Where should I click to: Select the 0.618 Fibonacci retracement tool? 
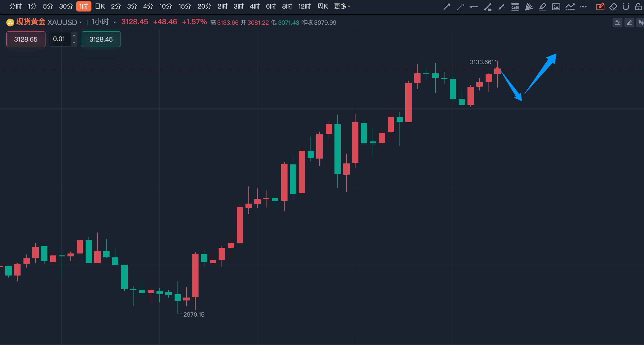(515, 7)
